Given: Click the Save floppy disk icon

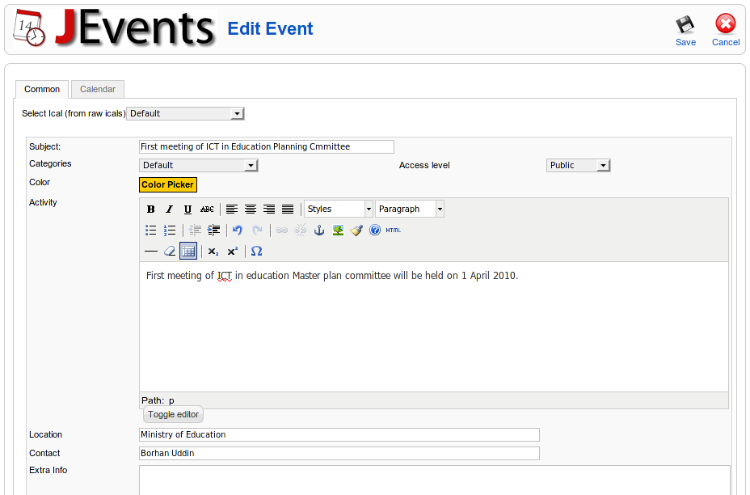Looking at the screenshot, I should tap(685, 24).
